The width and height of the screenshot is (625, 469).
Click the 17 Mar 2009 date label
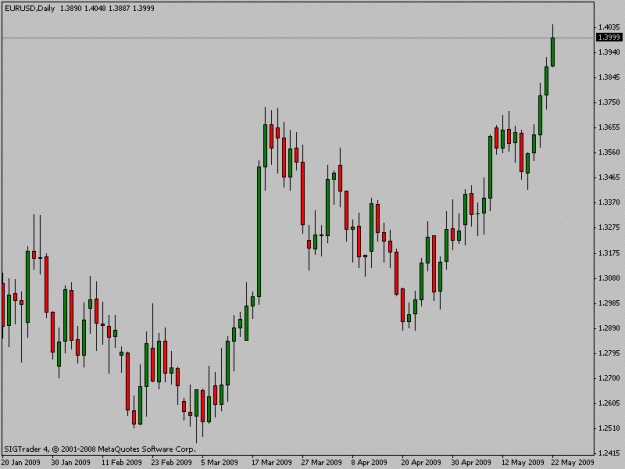272,463
